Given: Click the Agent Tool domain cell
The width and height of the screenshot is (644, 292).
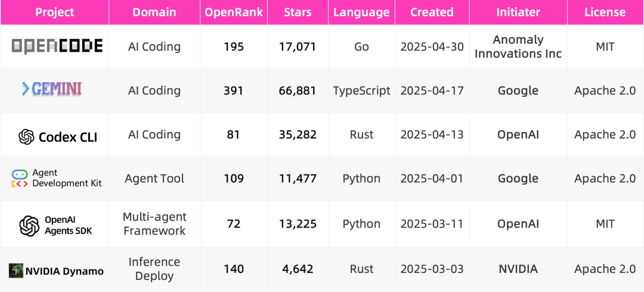Looking at the screenshot, I should pyautogui.click(x=154, y=179).
